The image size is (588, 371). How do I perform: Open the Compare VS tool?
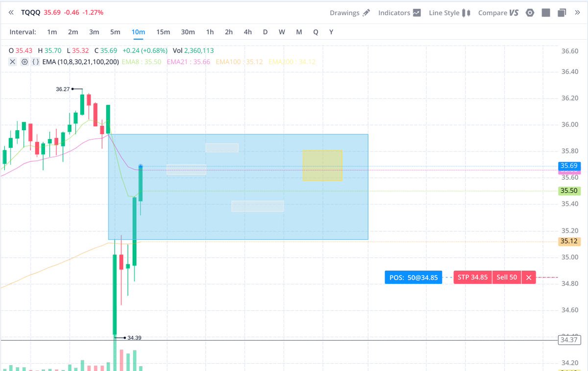[498, 13]
